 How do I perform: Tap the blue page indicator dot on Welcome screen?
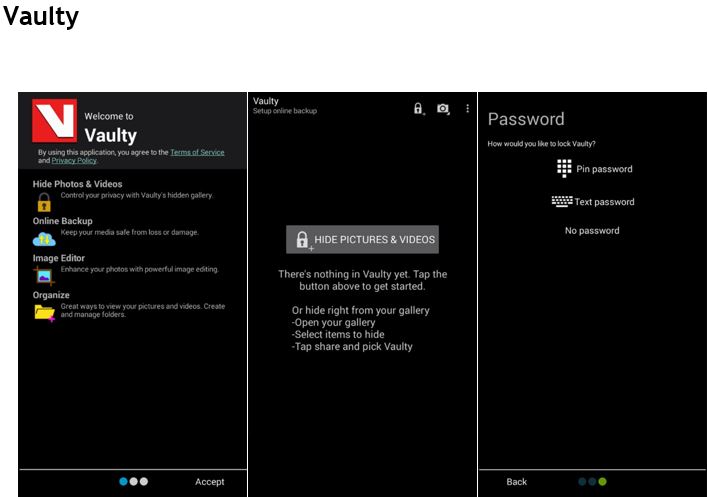click(x=124, y=481)
